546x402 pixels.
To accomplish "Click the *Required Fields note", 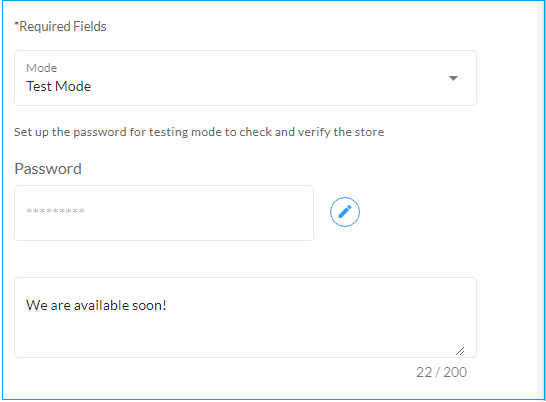I will [60, 26].
